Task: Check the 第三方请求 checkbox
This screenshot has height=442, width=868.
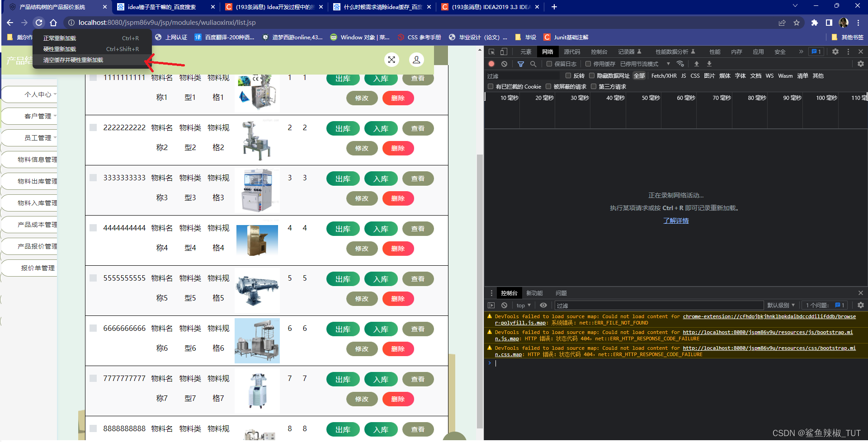Action: click(594, 87)
